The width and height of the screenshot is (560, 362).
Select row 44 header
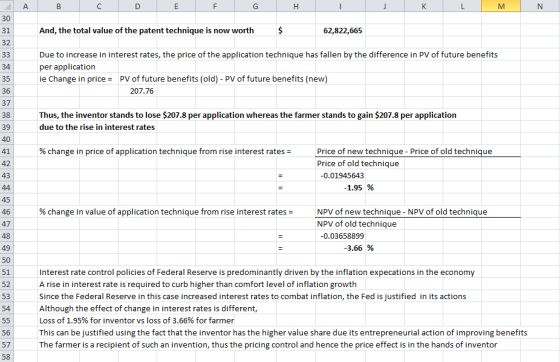pos(6,188)
